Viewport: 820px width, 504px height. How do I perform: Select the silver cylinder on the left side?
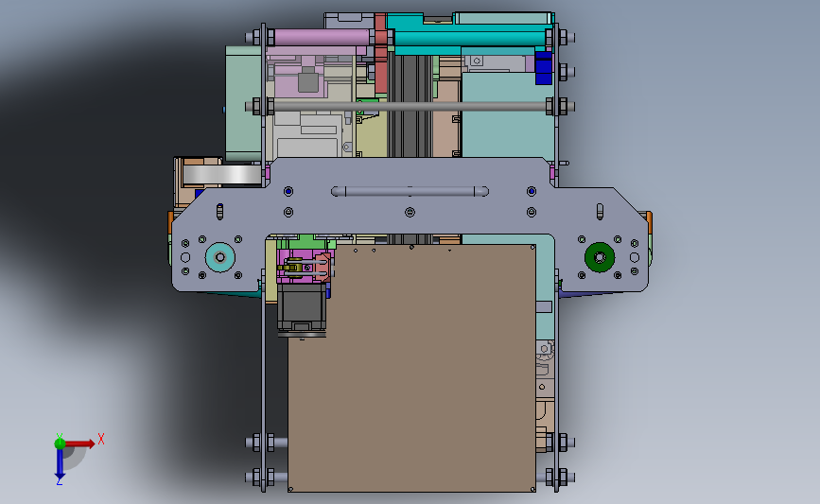pyautogui.click(x=222, y=175)
